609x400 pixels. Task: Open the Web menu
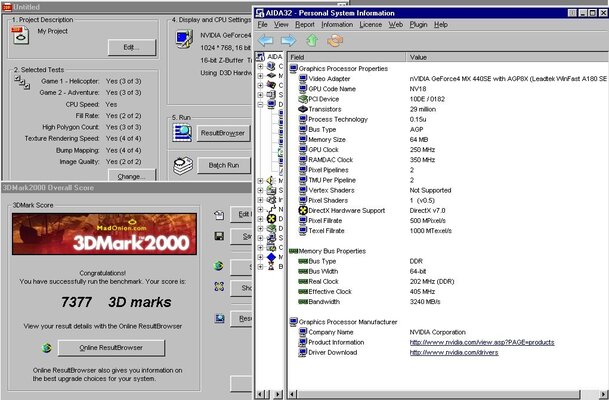tap(396, 24)
